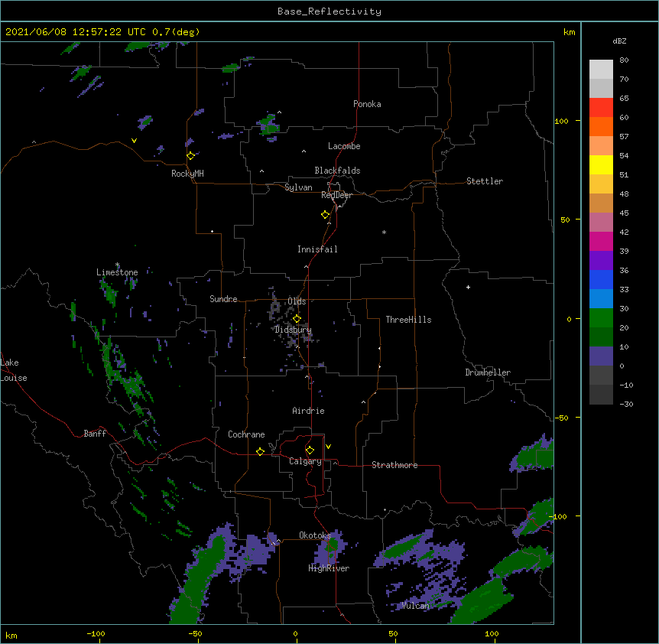This screenshot has height=644, width=659.
Task: Click the Drumheller label
Action: pos(488,372)
